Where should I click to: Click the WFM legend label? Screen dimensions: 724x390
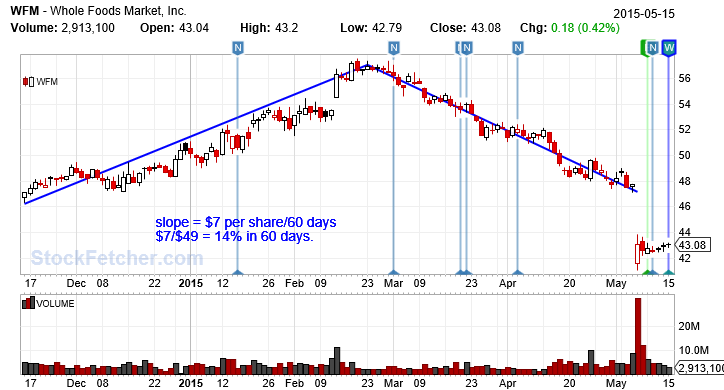(47, 82)
